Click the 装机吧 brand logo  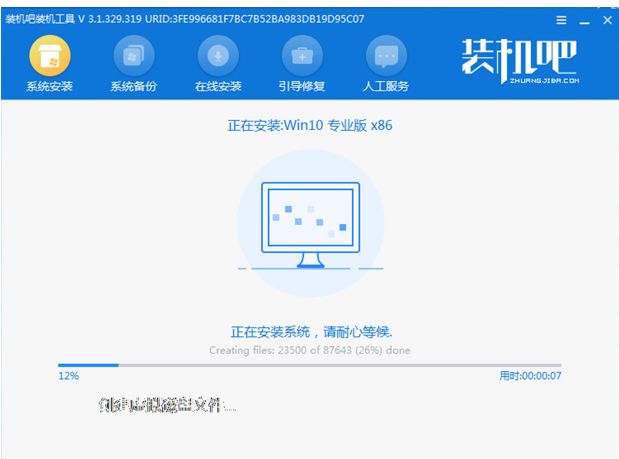[518, 59]
